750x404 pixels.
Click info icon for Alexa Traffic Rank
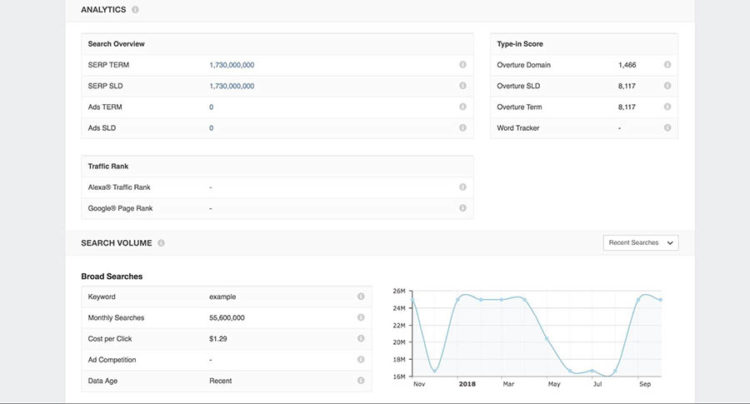(462, 187)
